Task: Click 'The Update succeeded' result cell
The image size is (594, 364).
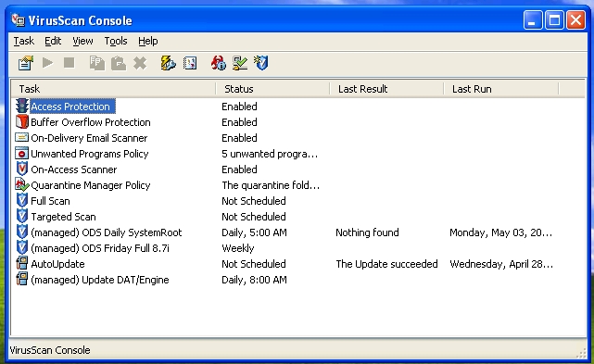Action: click(x=386, y=264)
